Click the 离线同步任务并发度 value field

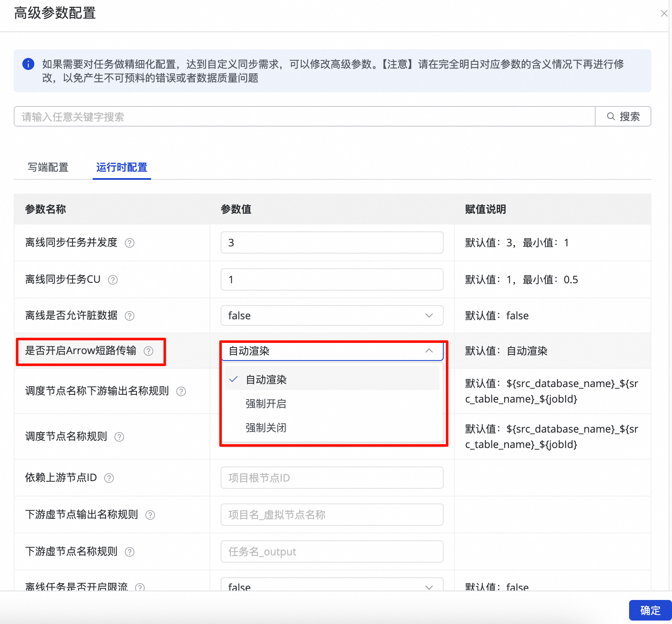point(332,242)
